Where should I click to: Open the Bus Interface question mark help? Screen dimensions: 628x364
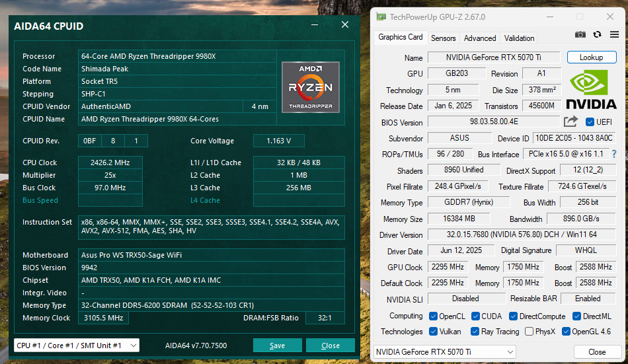(614, 154)
